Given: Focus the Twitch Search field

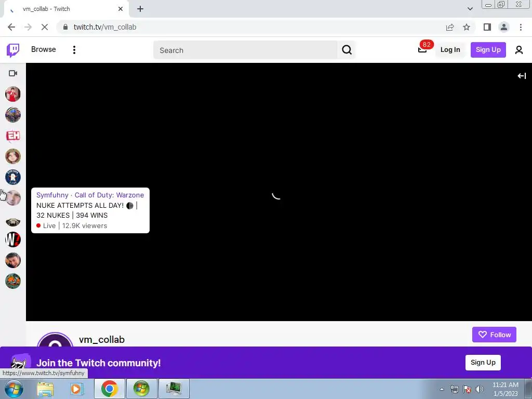Looking at the screenshot, I should [246, 50].
